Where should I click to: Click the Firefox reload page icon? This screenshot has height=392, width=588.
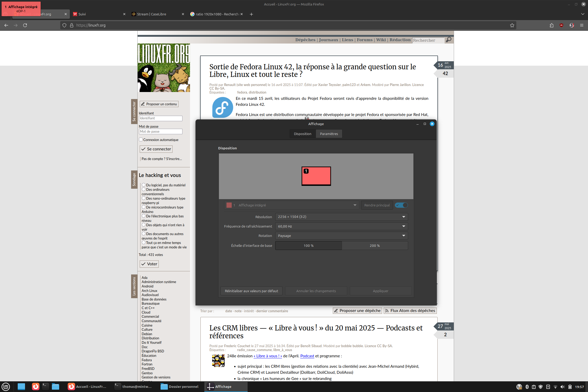pyautogui.click(x=25, y=25)
